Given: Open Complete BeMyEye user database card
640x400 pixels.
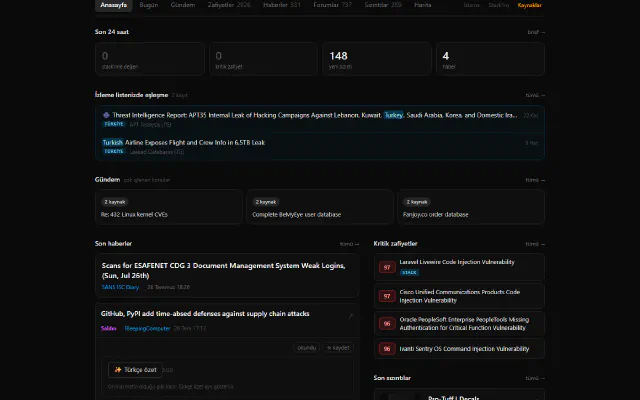Looking at the screenshot, I should click(x=320, y=207).
